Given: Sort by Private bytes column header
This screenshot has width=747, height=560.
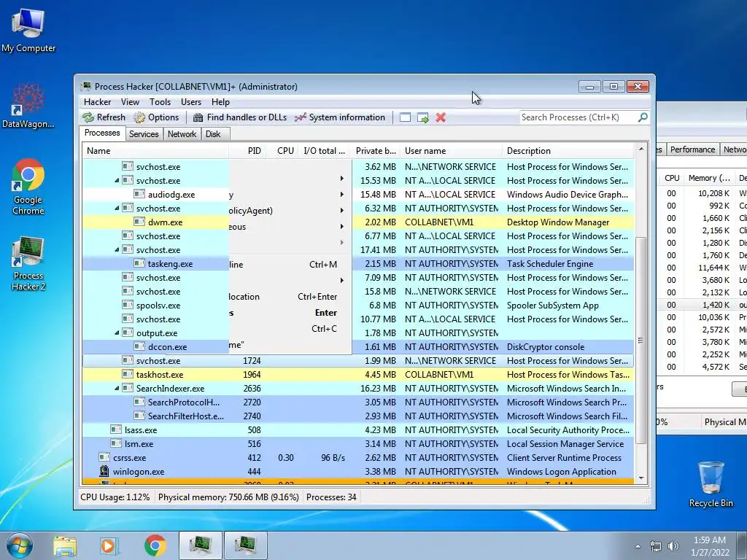Looking at the screenshot, I should (x=376, y=151).
